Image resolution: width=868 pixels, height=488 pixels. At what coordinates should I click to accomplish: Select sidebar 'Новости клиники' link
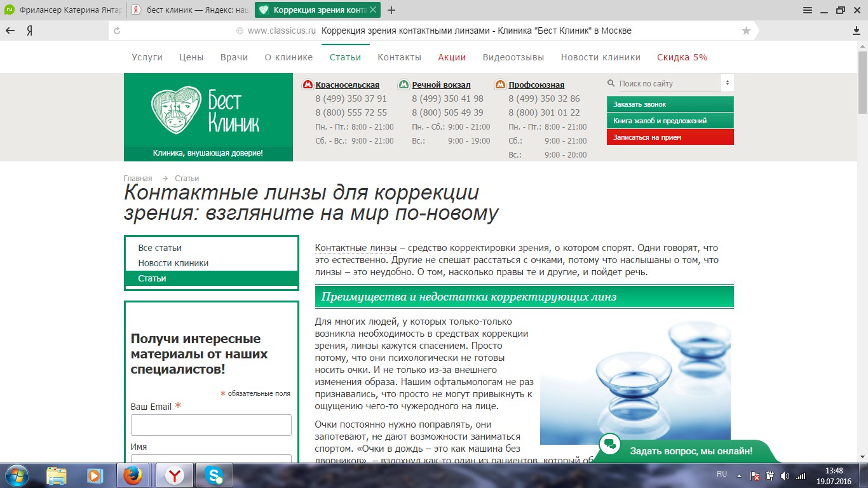173,263
